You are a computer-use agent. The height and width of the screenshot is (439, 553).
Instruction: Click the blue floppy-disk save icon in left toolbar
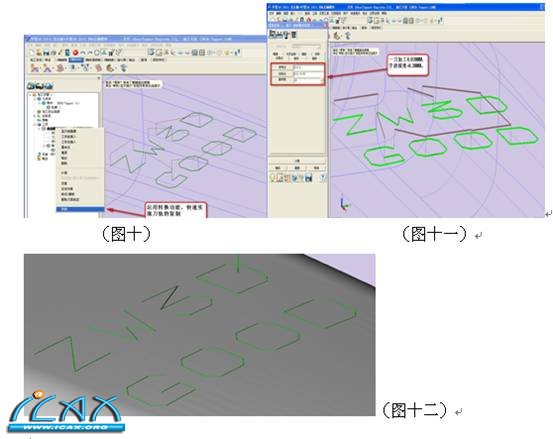(x=46, y=53)
